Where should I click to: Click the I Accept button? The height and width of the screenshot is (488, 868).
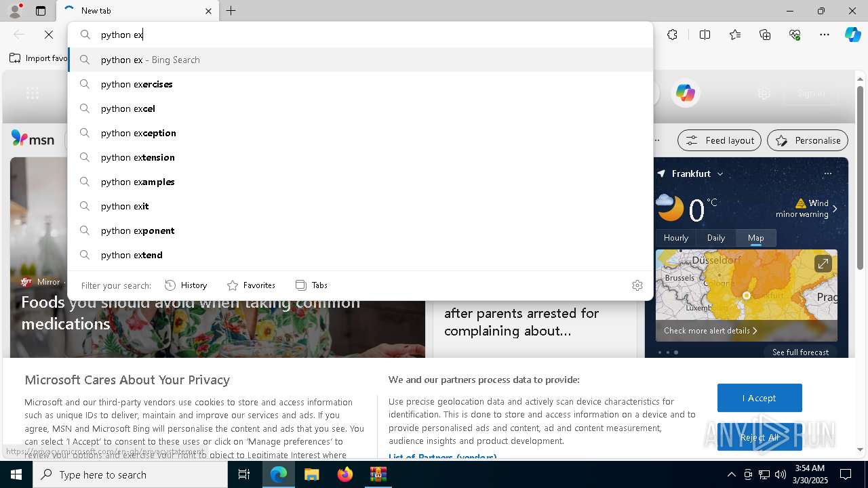(759, 398)
